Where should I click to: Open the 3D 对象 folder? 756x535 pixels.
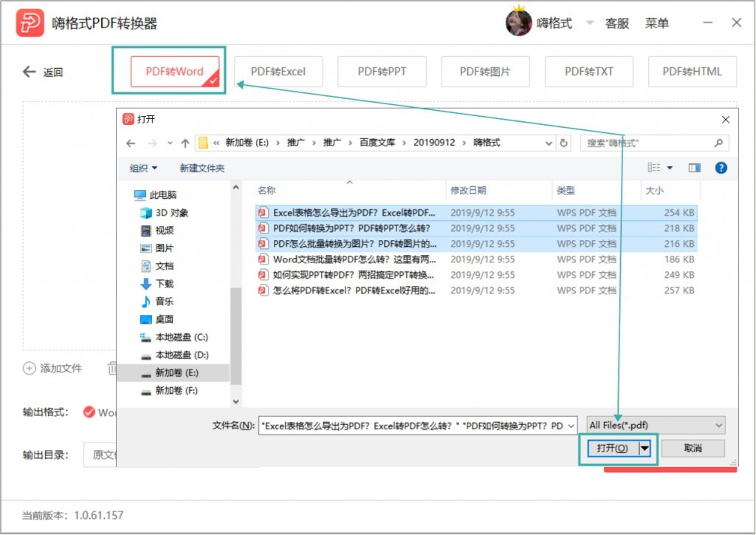tap(164, 213)
